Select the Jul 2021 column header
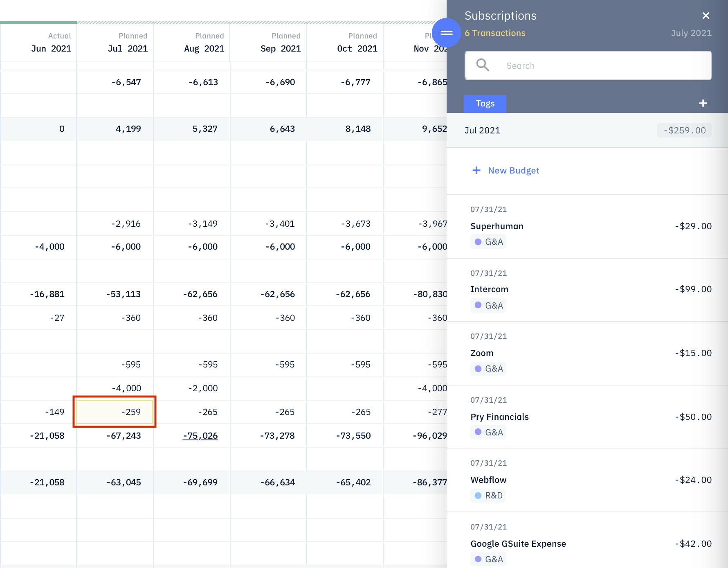 pos(115,43)
